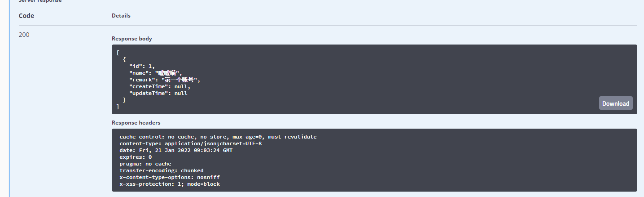Click the content-type header line

(x=190, y=143)
